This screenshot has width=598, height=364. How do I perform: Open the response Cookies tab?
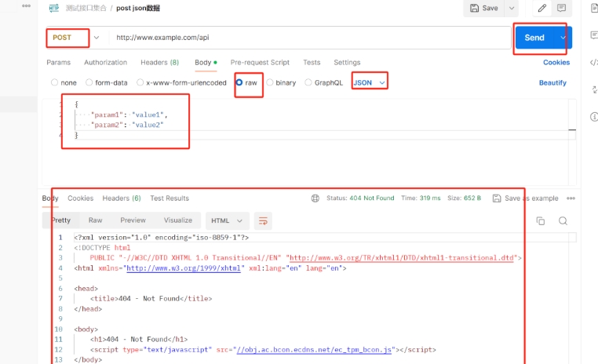(x=81, y=198)
